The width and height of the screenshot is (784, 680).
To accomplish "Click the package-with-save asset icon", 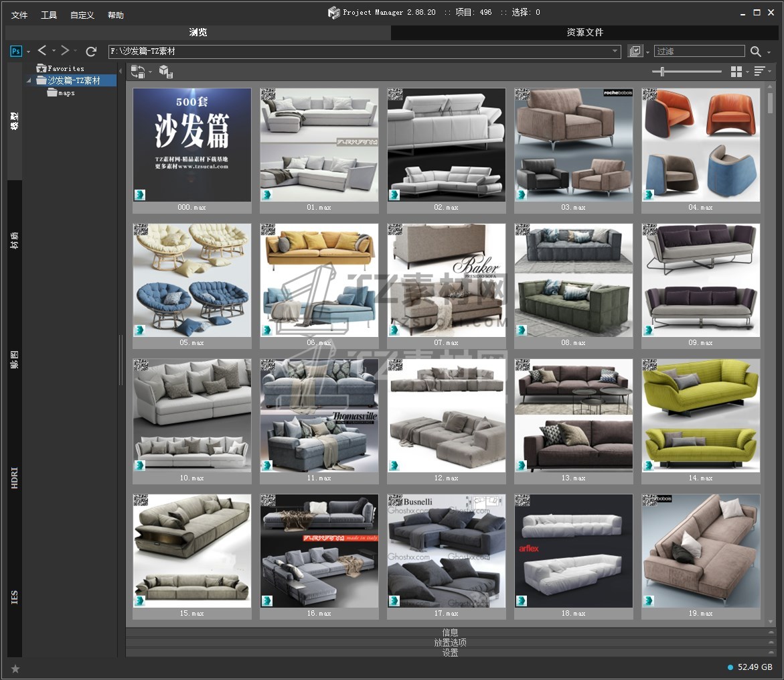I will (x=165, y=71).
